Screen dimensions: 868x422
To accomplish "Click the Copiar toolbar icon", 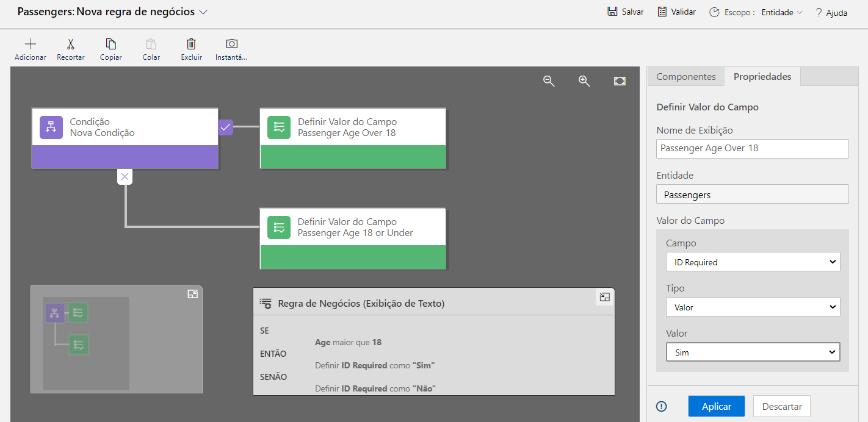I will (x=110, y=44).
